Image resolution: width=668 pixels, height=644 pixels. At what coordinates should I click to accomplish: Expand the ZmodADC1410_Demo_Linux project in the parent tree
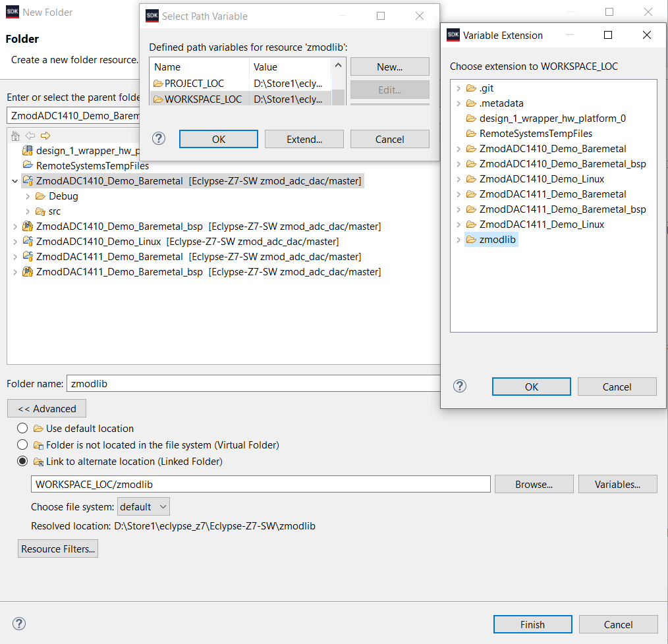click(x=15, y=242)
